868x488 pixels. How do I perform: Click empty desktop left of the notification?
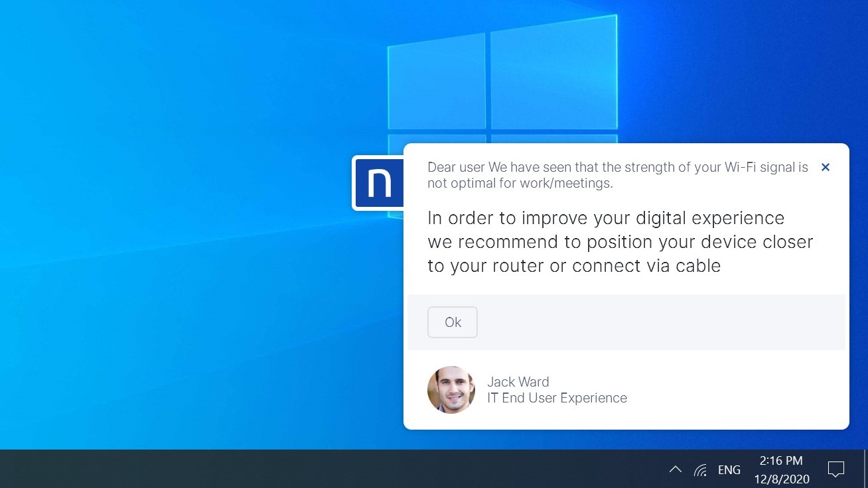[x=166, y=265]
